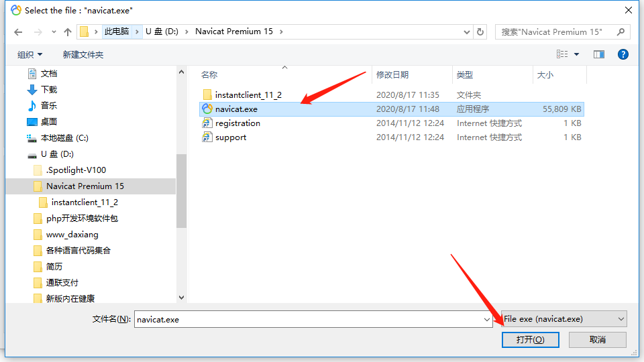Open the view options dropdown arrow
This screenshot has width=644, height=362.
[x=577, y=54]
